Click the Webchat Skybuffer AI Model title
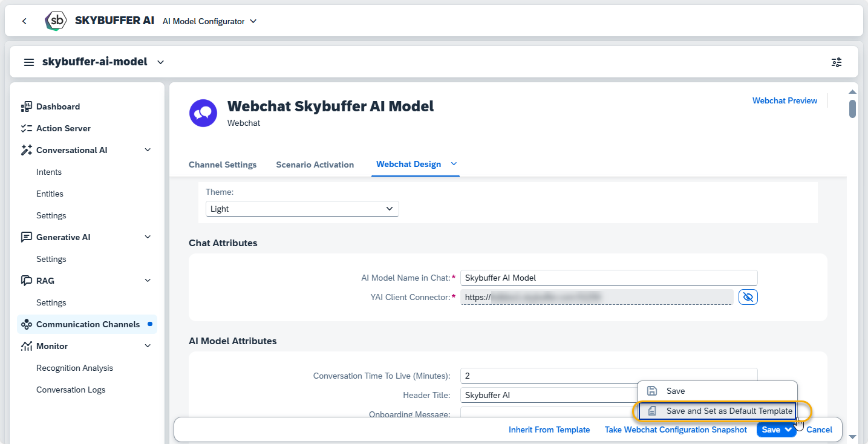Image resolution: width=868 pixels, height=444 pixels. (x=330, y=106)
